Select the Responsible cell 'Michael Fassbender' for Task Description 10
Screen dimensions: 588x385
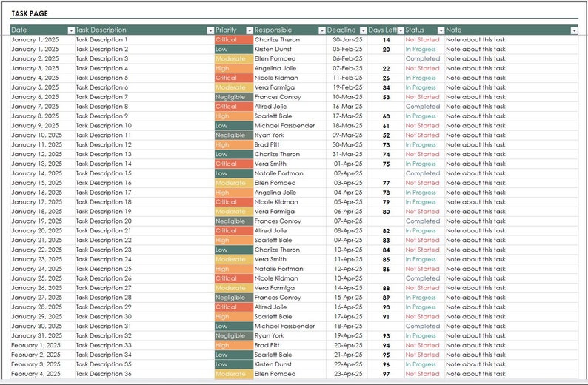[290, 126]
